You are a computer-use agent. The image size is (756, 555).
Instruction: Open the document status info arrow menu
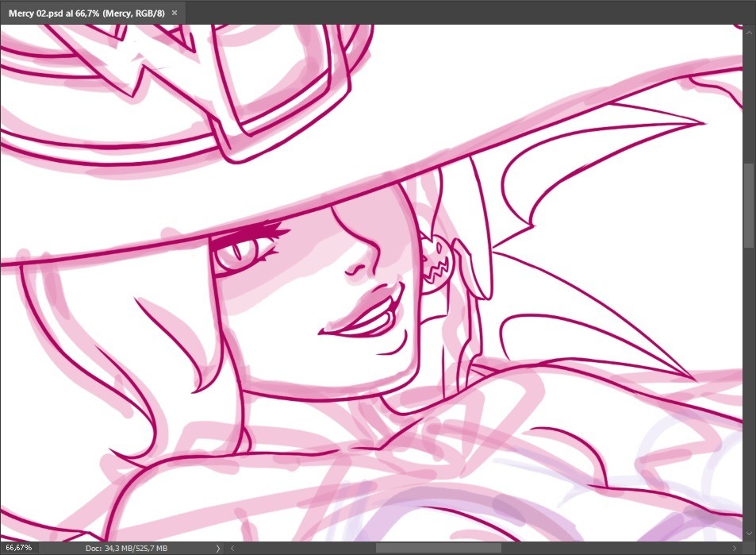coord(218,548)
